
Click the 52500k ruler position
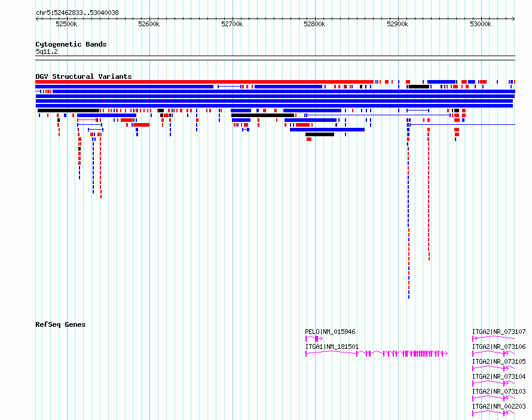[x=66, y=24]
